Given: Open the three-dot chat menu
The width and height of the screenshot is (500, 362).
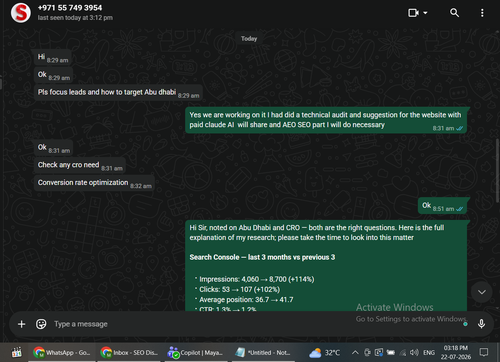Looking at the screenshot, I should point(482,13).
